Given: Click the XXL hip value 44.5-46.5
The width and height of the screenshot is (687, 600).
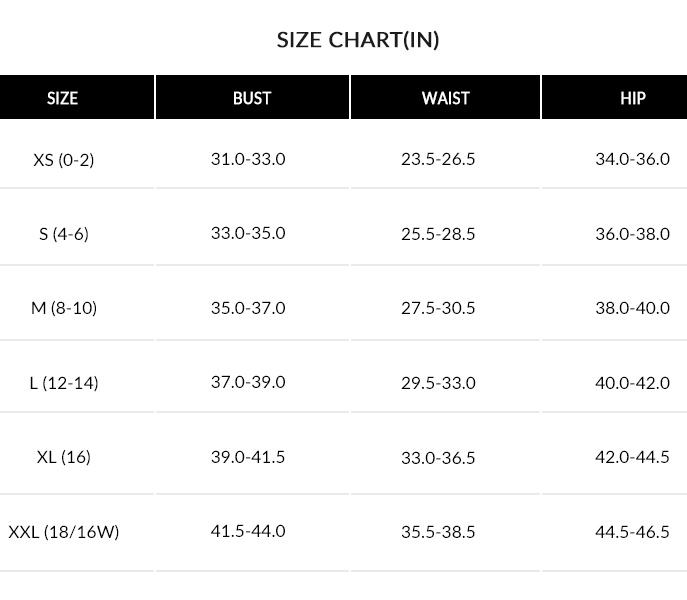Looking at the screenshot, I should point(632,531).
